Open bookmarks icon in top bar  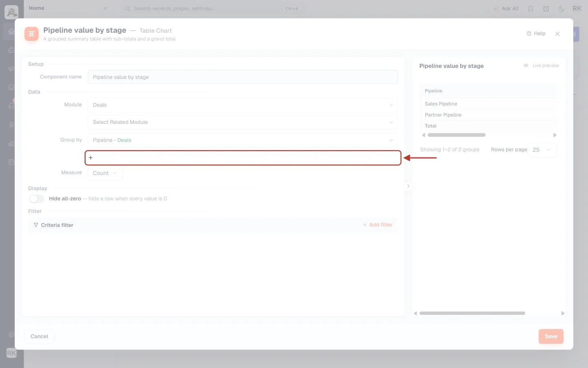530,9
